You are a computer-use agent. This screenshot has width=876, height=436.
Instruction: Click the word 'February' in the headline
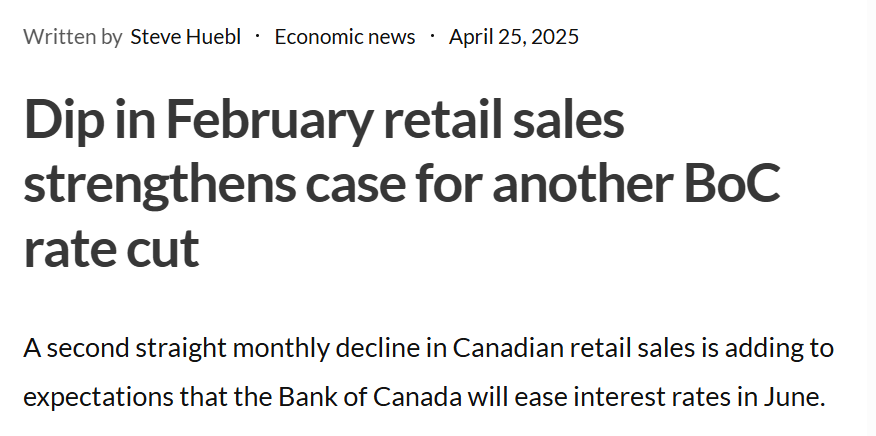tap(268, 122)
